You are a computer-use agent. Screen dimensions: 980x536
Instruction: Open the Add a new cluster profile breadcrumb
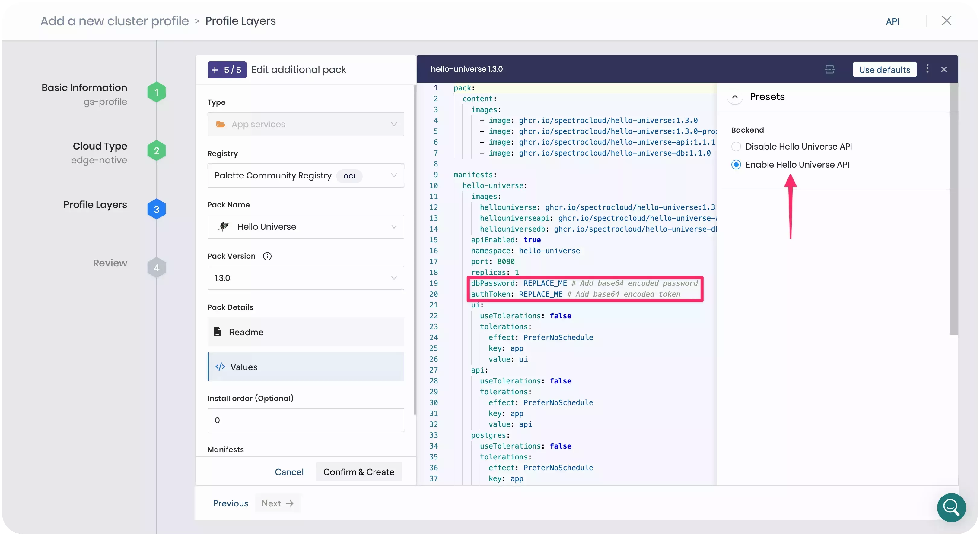[114, 21]
